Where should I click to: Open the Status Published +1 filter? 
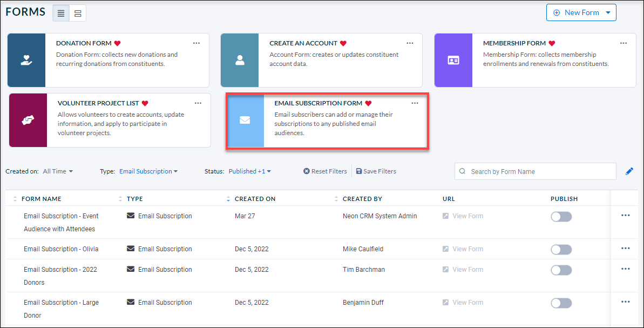tap(250, 171)
